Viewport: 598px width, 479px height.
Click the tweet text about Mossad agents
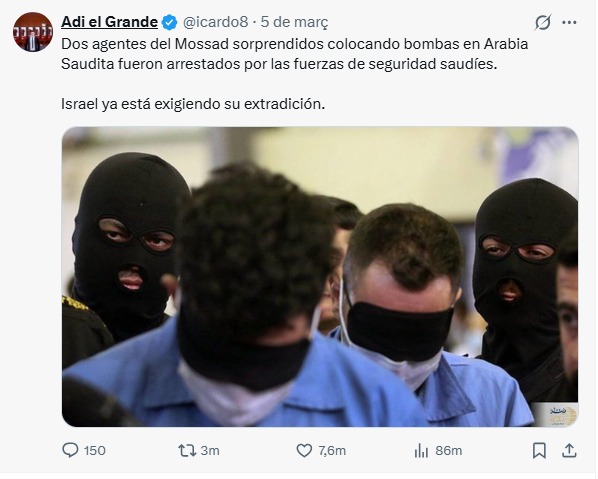(294, 54)
